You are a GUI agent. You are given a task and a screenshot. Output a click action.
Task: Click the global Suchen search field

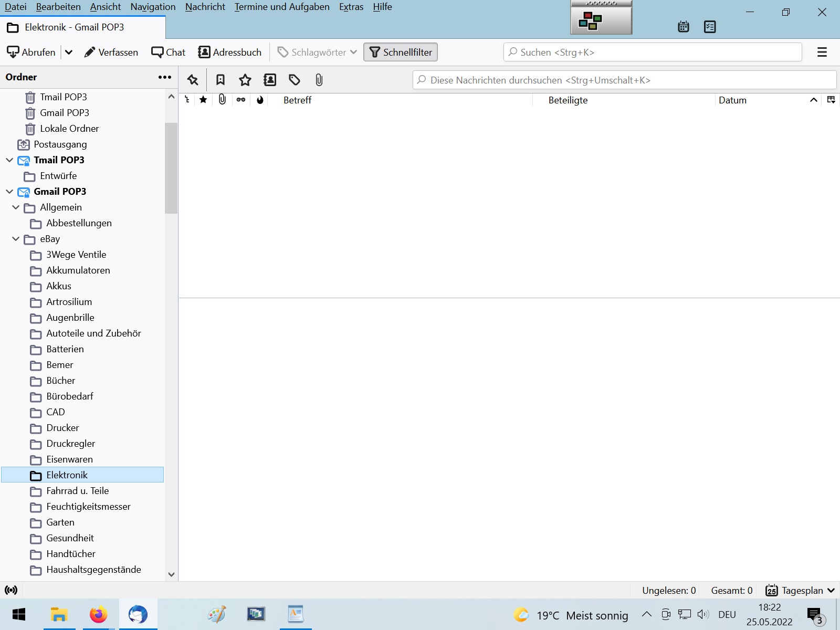point(653,52)
